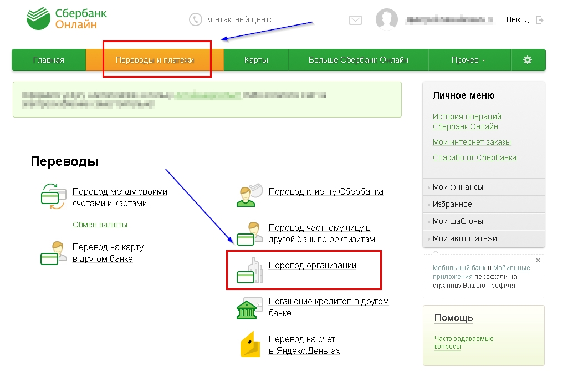
Task: Open the Контактный центр link
Action: tap(240, 19)
